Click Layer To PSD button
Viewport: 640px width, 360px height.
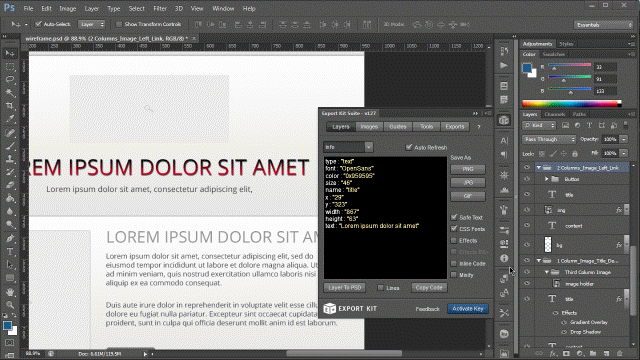344,288
